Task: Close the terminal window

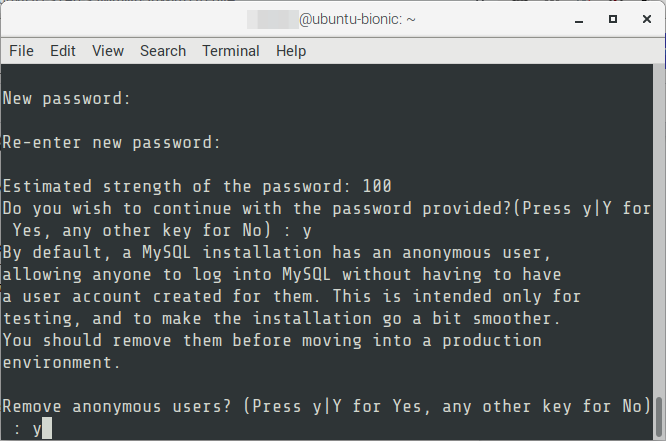Action: (646, 19)
